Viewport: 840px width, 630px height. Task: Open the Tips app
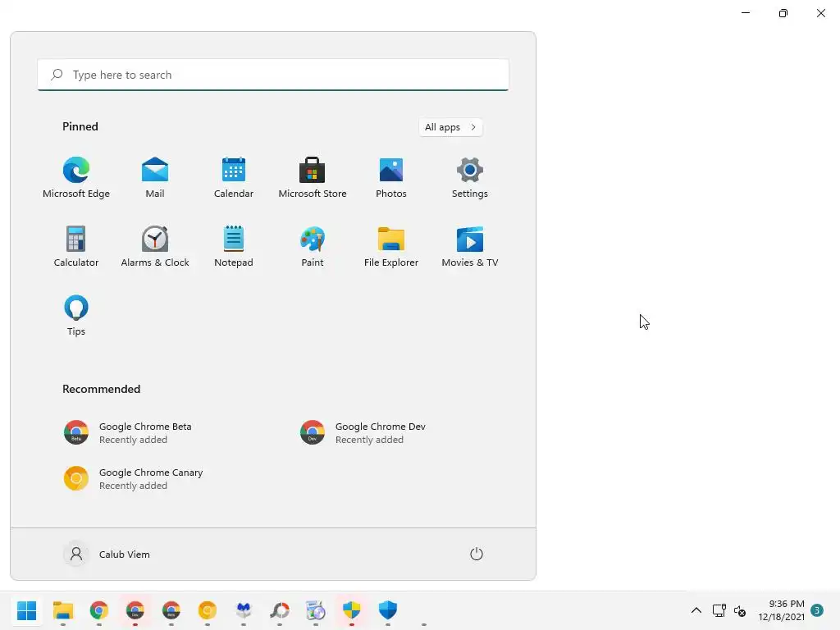click(x=76, y=316)
